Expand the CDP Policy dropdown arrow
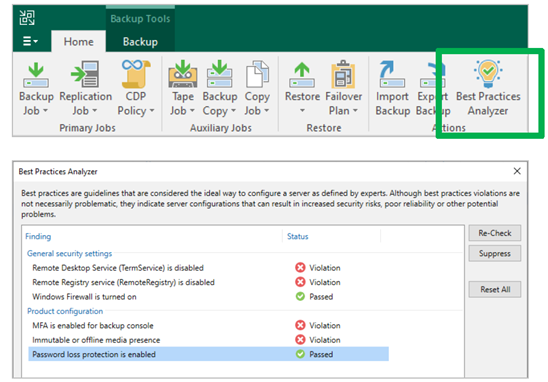 pyautogui.click(x=152, y=111)
